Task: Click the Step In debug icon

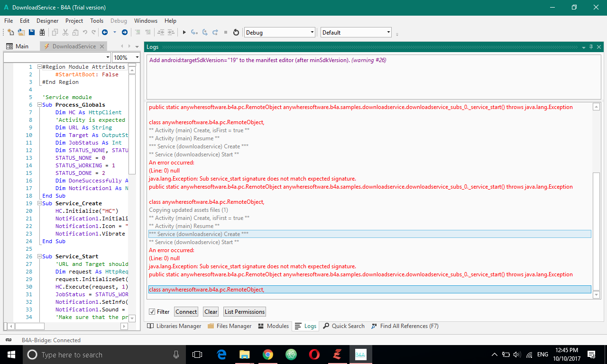Action: [194, 32]
